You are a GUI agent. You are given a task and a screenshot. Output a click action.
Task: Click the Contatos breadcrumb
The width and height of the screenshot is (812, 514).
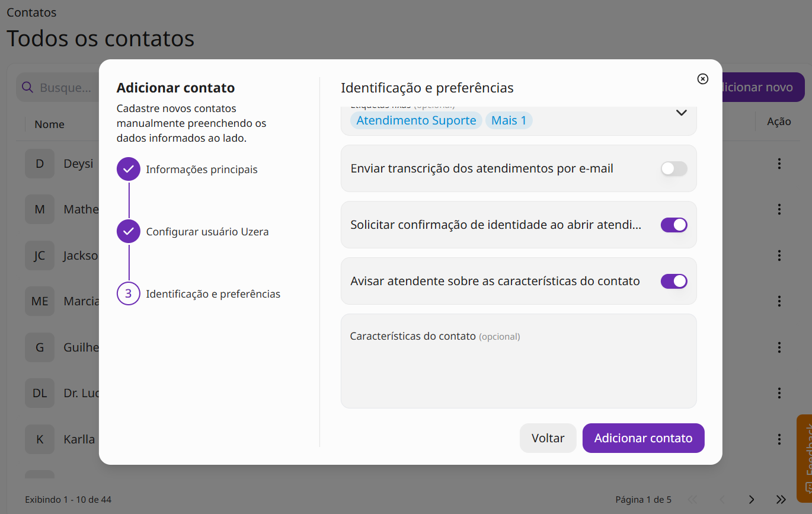click(31, 12)
